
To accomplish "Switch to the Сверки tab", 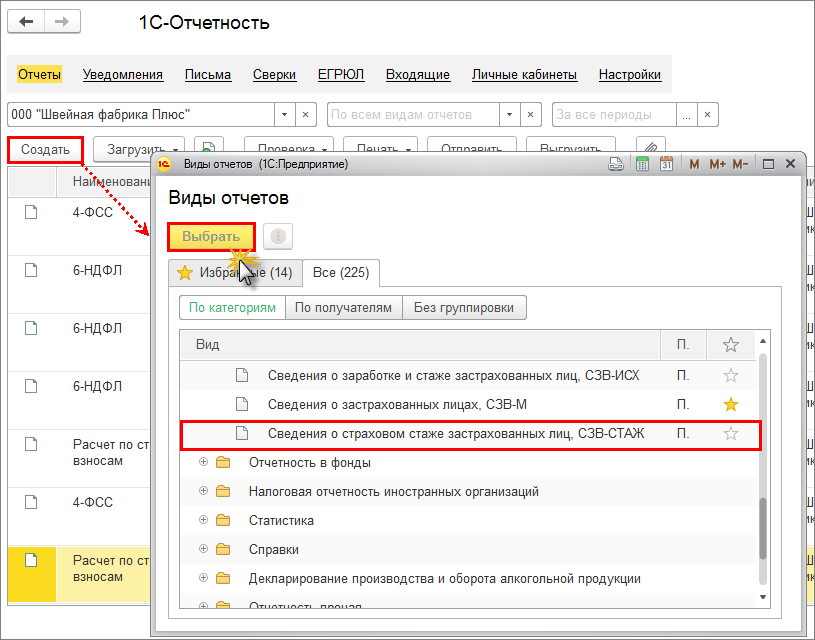I will click(x=274, y=75).
